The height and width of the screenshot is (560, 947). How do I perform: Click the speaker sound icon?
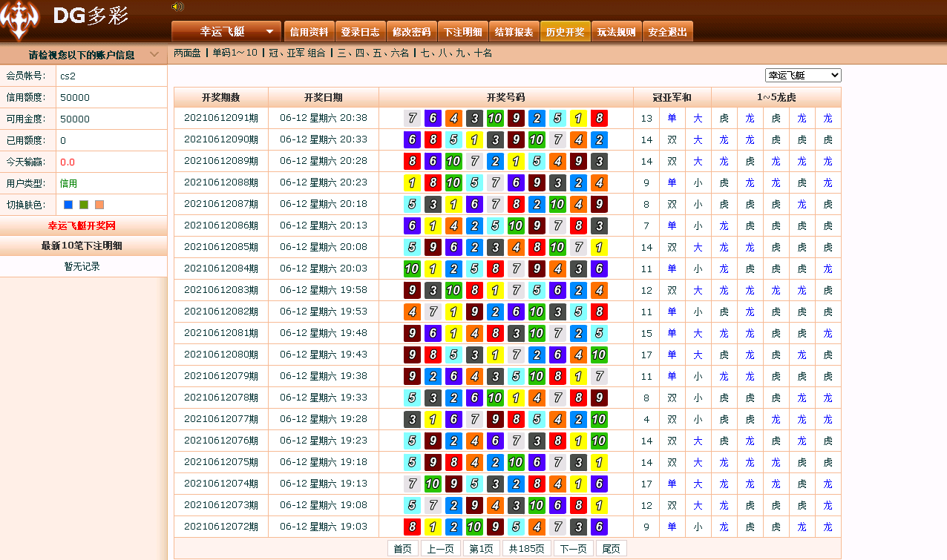point(177,7)
